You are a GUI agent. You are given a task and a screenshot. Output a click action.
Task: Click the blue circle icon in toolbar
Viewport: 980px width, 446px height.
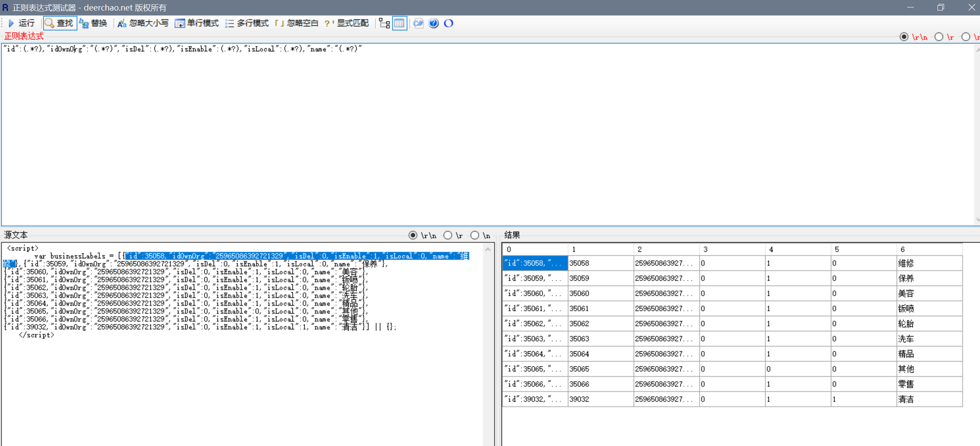tap(448, 23)
